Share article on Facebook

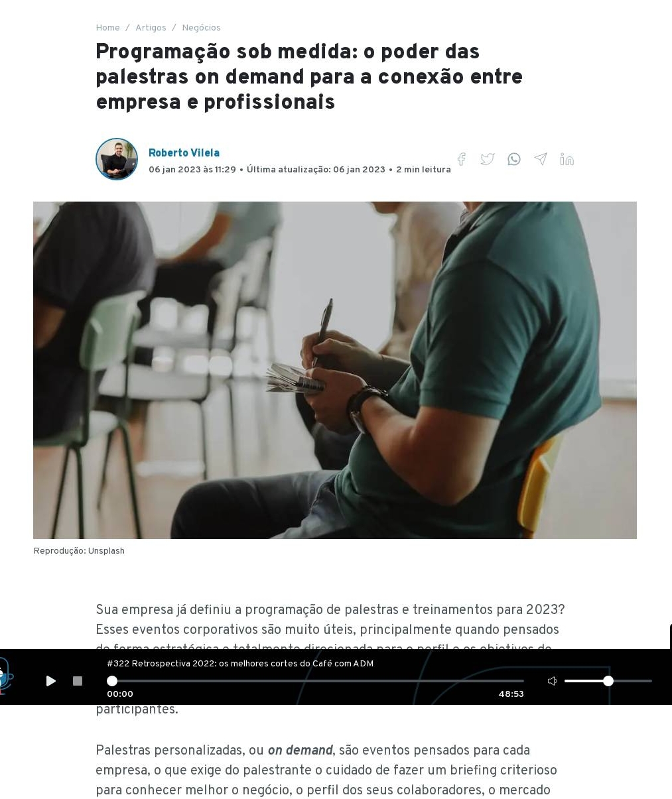point(461,159)
